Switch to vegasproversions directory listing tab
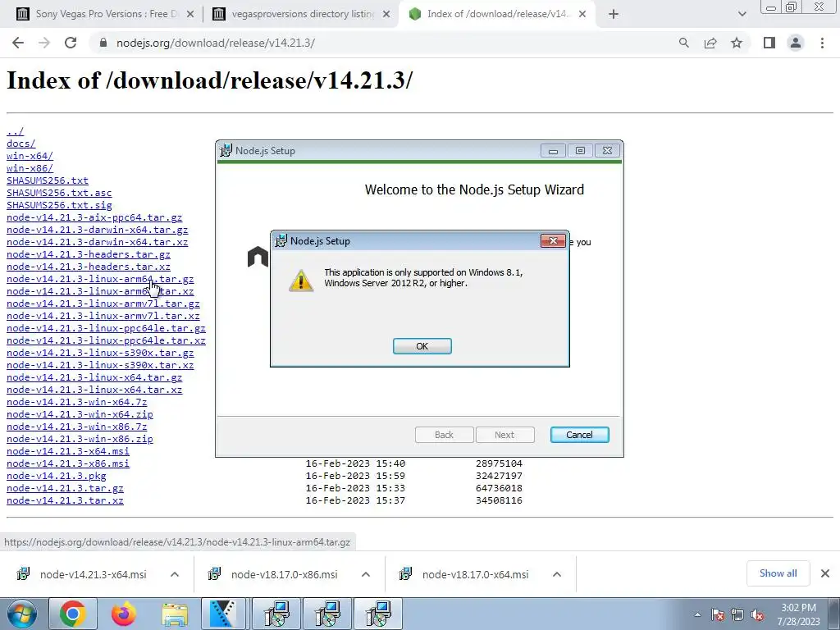Viewport: 840px width, 630px height. (x=302, y=14)
